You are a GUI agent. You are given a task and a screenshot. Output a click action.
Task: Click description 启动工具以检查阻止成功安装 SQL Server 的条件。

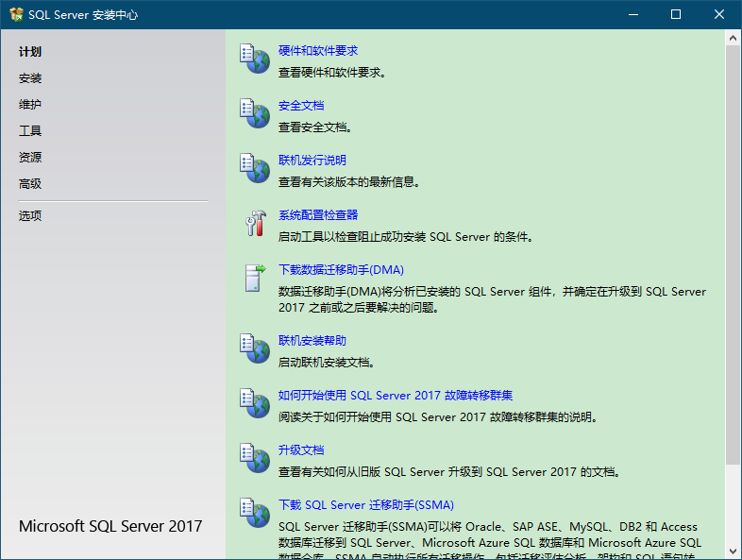(x=406, y=237)
